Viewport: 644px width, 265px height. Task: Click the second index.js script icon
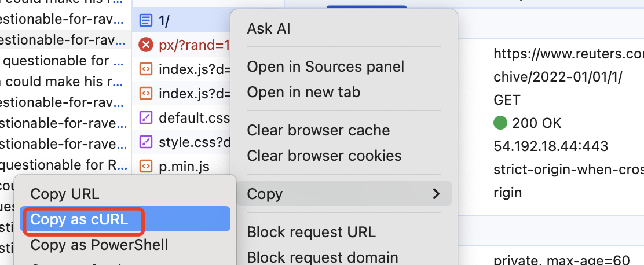[x=146, y=94]
